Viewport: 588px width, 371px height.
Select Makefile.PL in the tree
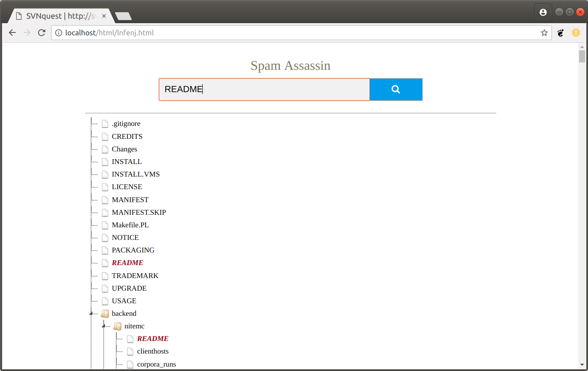[130, 225]
